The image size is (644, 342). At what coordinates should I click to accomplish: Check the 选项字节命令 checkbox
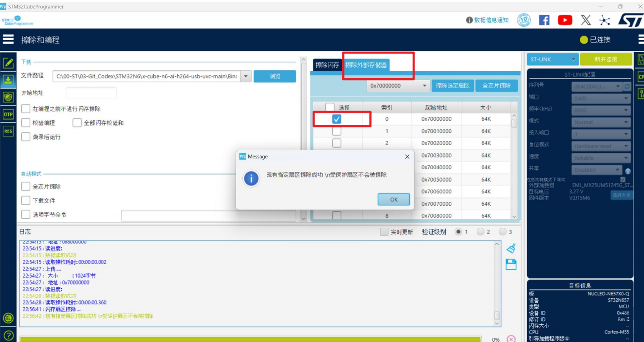tap(26, 214)
